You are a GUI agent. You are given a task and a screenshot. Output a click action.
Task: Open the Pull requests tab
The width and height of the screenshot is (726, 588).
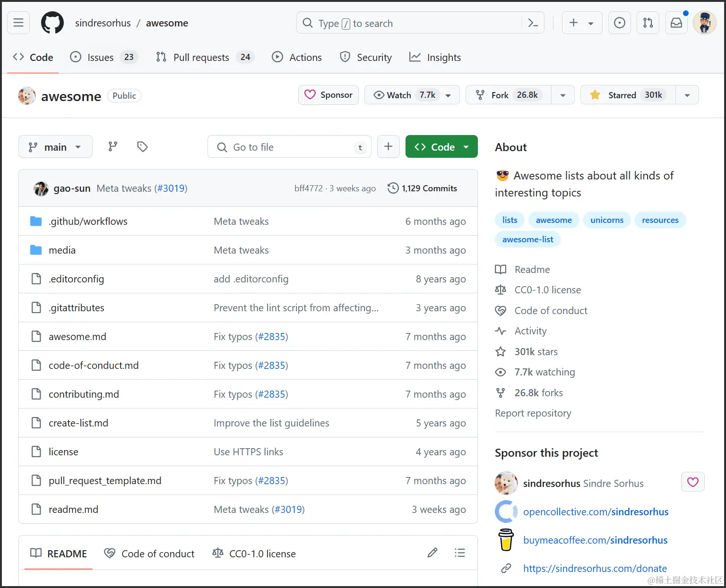pos(205,57)
